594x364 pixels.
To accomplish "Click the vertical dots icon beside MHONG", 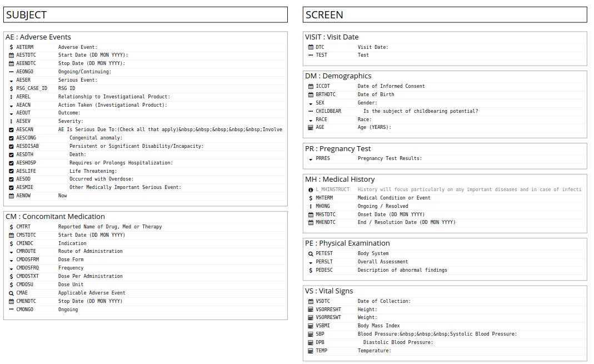I will (x=311, y=206).
